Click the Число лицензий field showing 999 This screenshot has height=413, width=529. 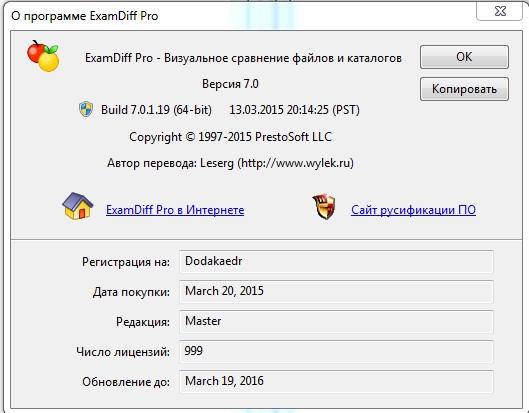pyautogui.click(x=336, y=351)
